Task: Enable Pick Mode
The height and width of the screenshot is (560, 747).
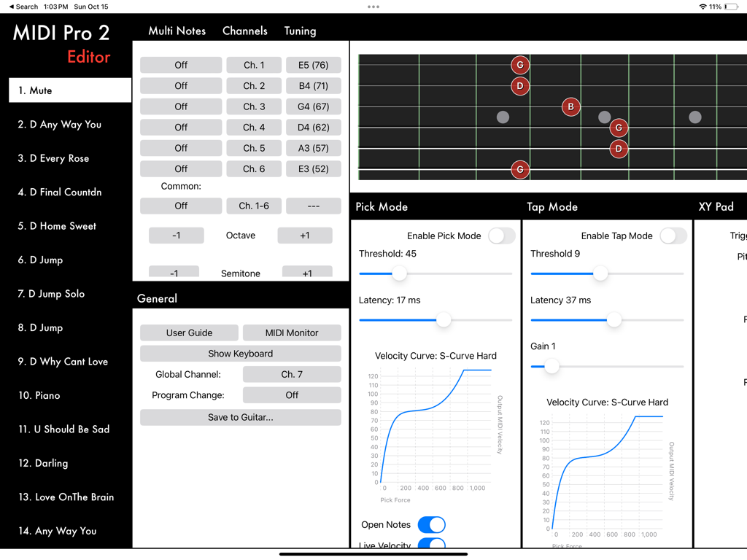Action: 500,236
